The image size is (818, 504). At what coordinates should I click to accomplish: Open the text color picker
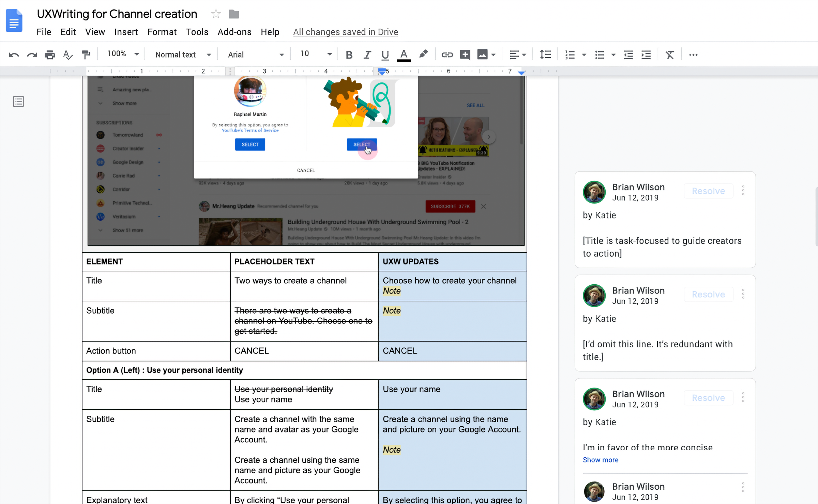(404, 55)
